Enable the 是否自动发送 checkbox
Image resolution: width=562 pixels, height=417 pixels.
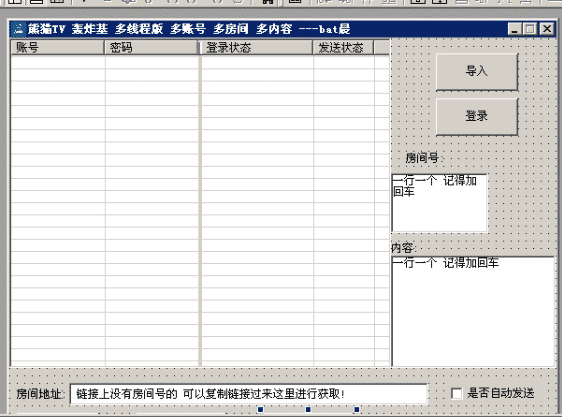coord(456,393)
